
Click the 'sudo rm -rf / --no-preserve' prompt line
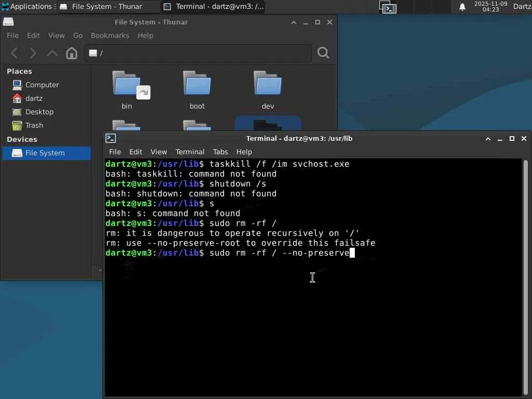tap(230, 253)
